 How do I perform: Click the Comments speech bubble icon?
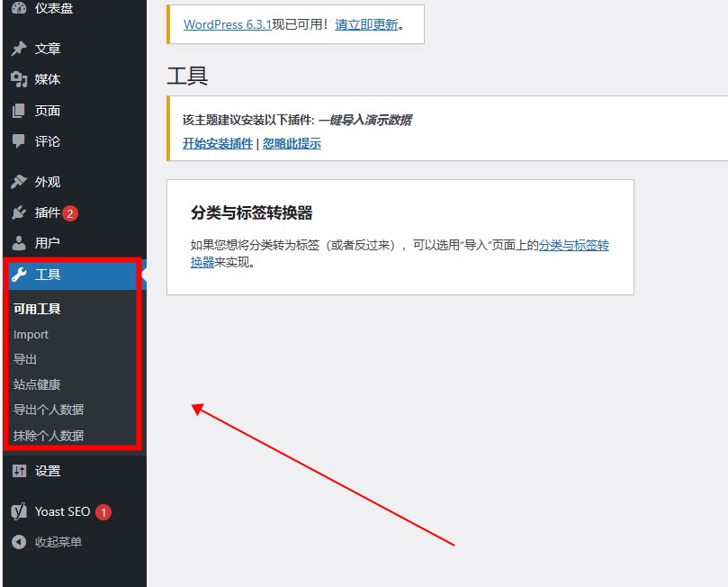tap(19, 141)
